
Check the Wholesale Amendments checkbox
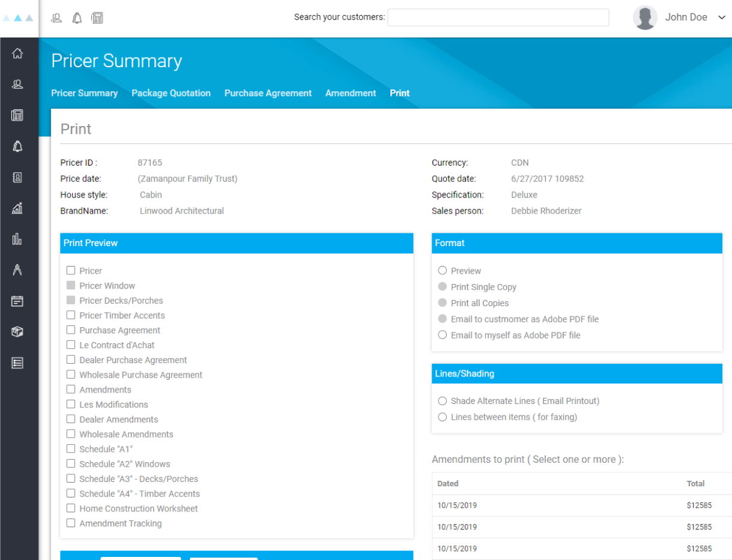(x=71, y=434)
